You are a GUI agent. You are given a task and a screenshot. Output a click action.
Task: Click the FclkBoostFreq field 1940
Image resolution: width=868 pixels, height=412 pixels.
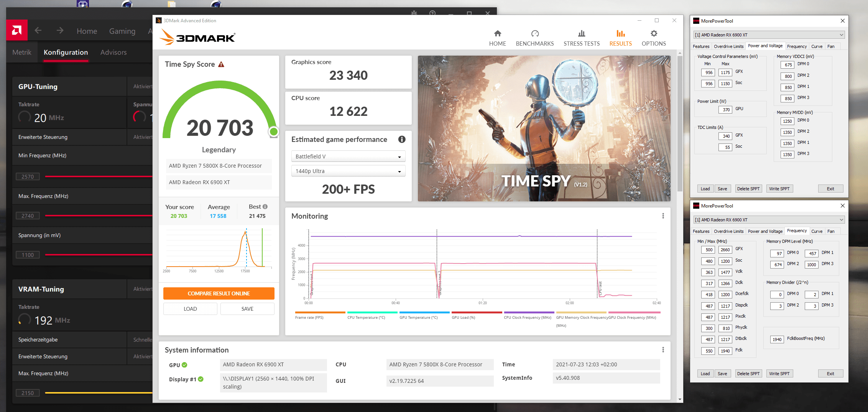point(777,339)
